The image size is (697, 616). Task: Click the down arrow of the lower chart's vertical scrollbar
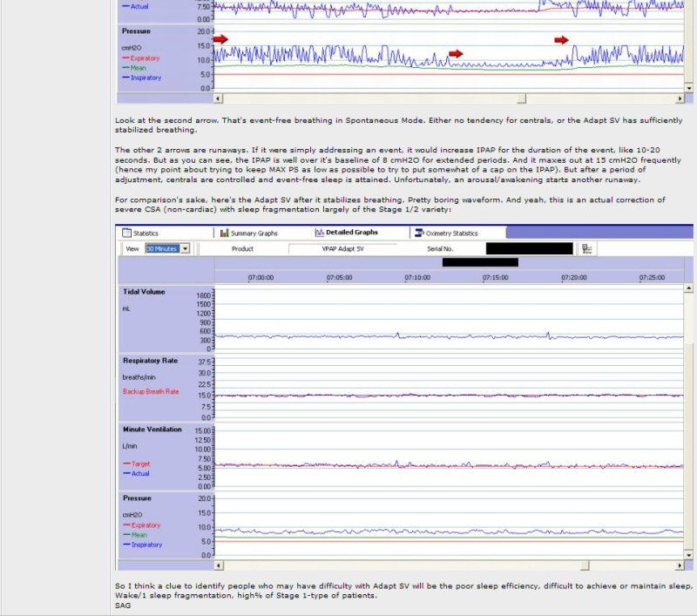[x=688, y=555]
